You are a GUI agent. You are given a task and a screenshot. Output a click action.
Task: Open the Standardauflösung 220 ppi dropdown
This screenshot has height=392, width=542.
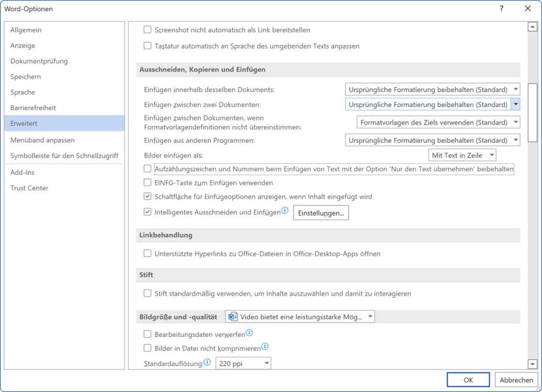243,363
